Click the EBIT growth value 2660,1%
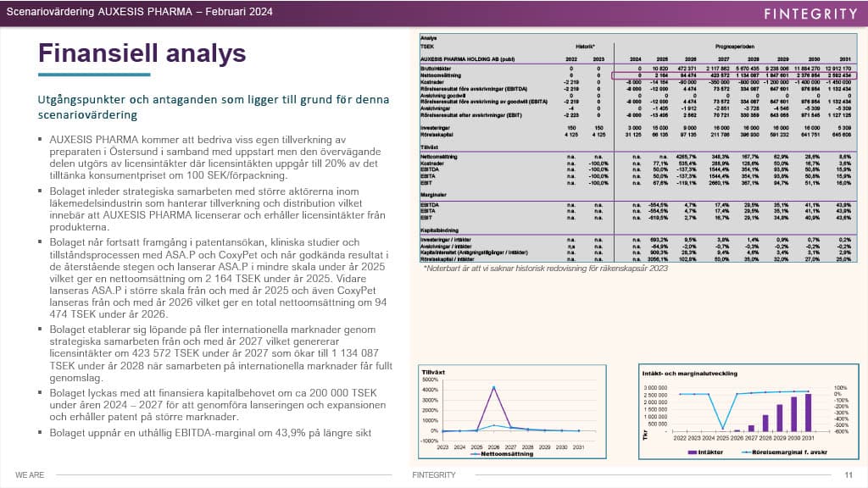Image resolution: width=868 pixels, height=488 pixels. (719, 183)
